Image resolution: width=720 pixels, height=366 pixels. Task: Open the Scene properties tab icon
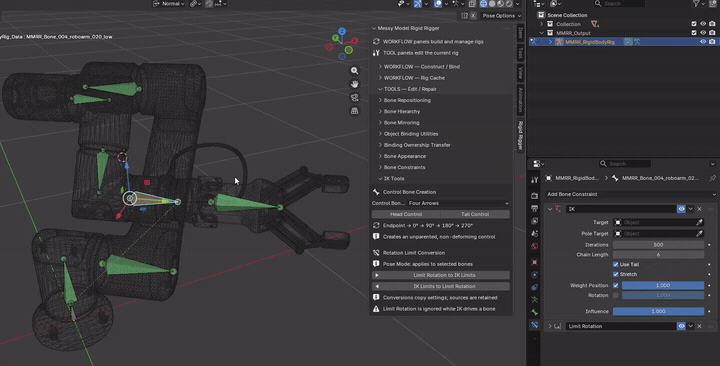point(534,233)
